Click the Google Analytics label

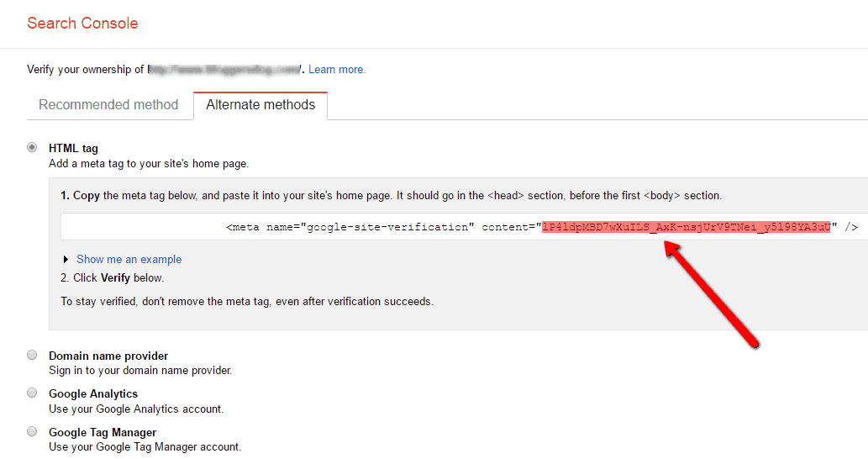click(x=93, y=393)
